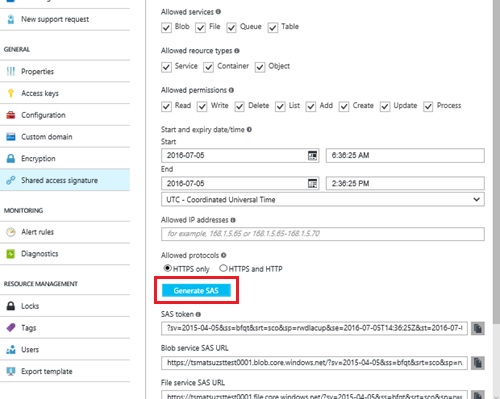Expand the UTC time zone dropdown
The height and width of the screenshot is (399, 500).
tap(323, 200)
